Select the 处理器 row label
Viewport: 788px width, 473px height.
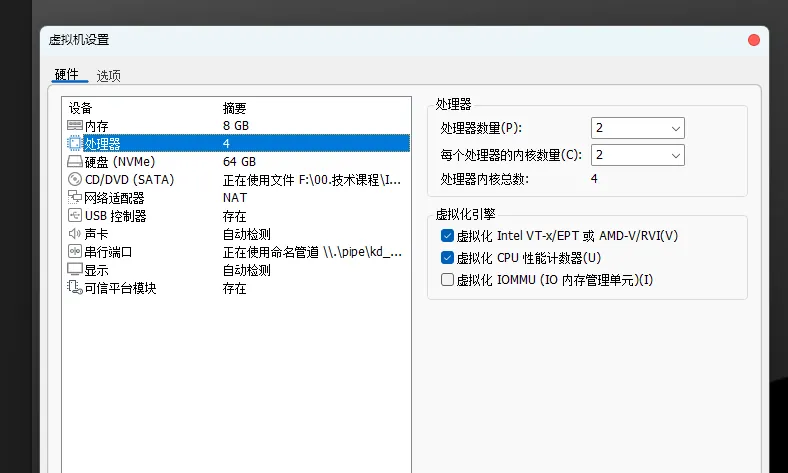pyautogui.click(x=103, y=144)
